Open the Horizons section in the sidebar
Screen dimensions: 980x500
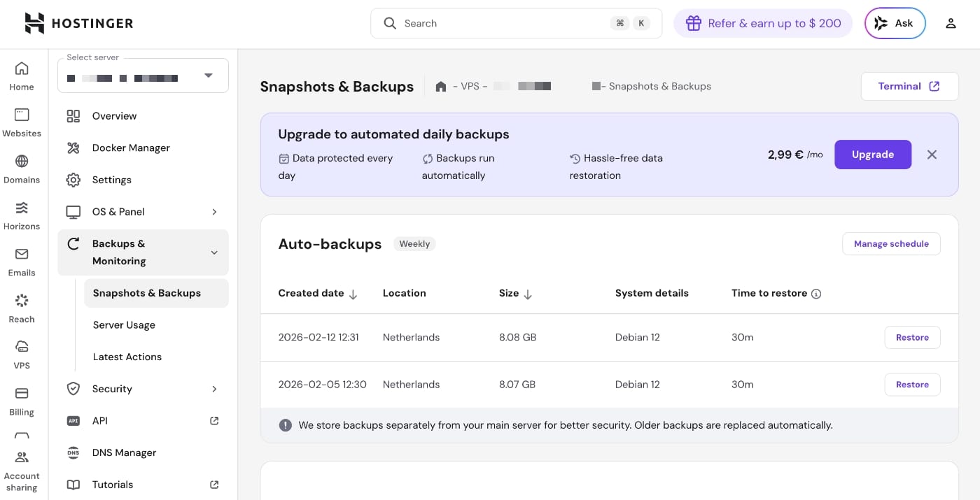(x=21, y=214)
